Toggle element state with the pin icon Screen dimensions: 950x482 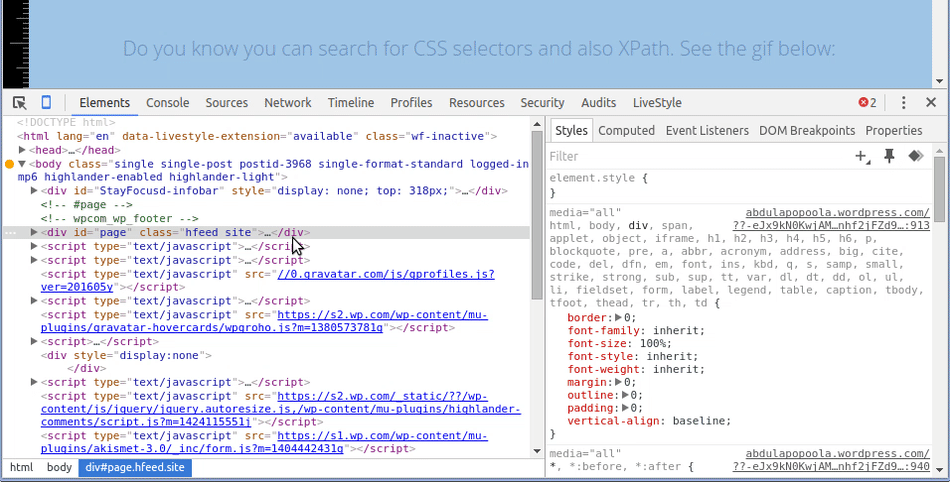[889, 156]
